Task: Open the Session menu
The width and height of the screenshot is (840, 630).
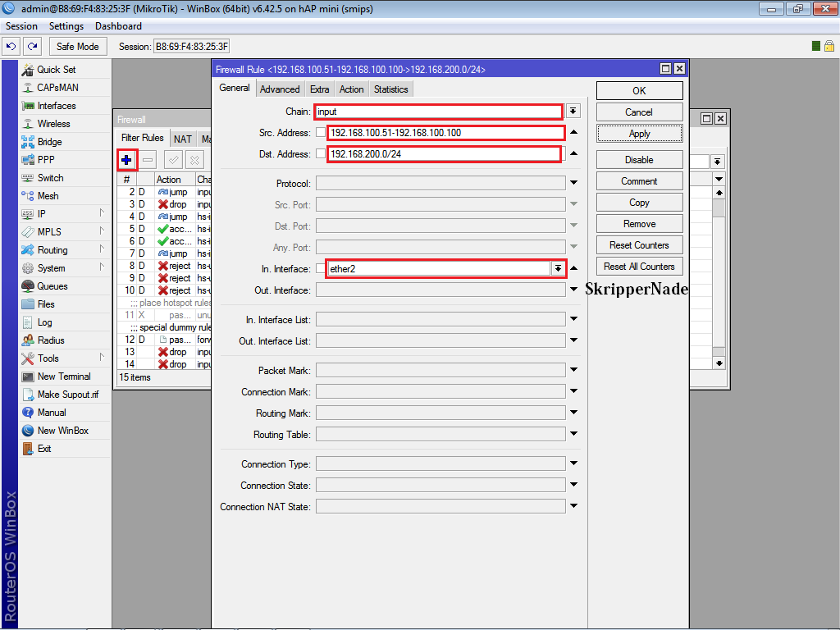Action: point(21,26)
